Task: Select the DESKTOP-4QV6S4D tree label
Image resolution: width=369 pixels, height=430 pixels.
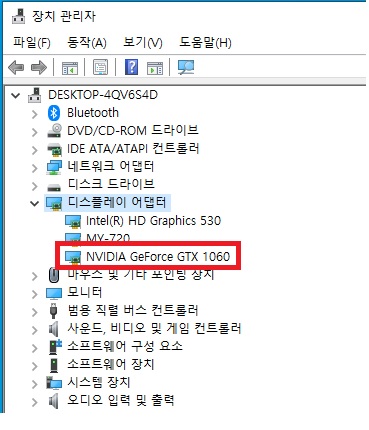Action: click(x=103, y=95)
